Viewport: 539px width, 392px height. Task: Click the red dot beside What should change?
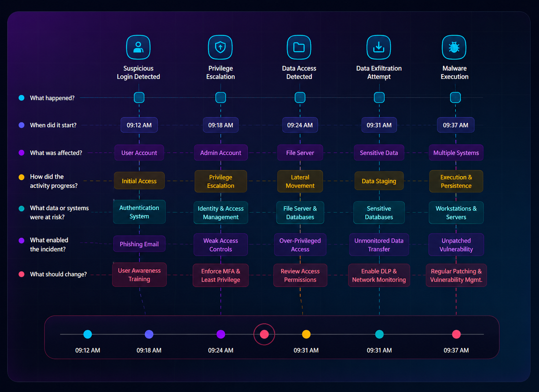coord(22,274)
